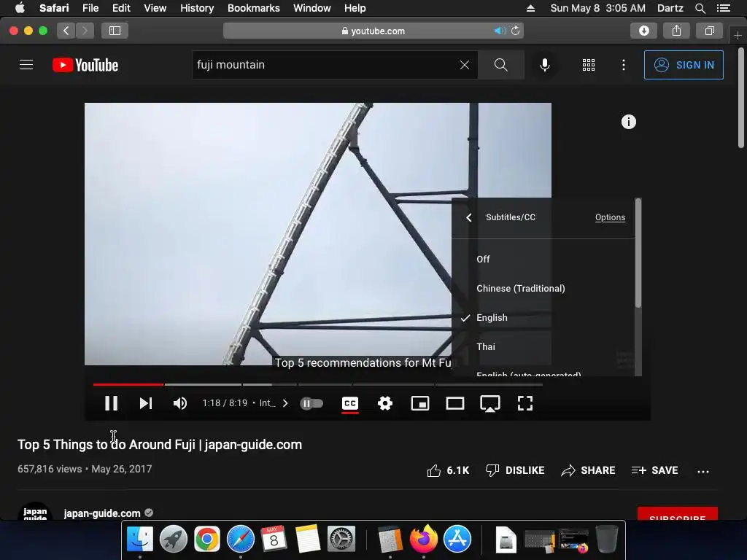Image resolution: width=747 pixels, height=560 pixels.
Task: Mute tab audio in address bar
Action: click(500, 31)
